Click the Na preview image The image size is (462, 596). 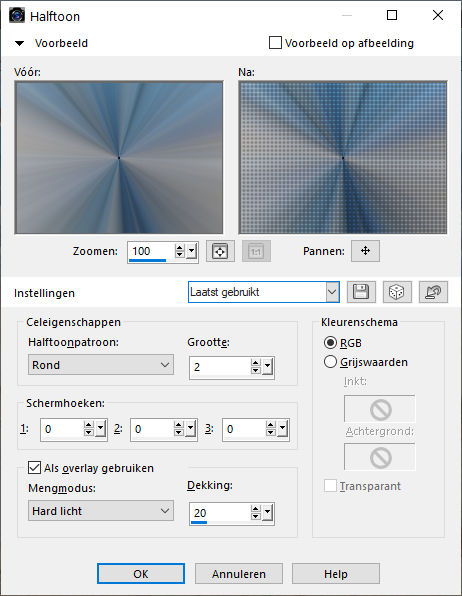tap(343, 157)
